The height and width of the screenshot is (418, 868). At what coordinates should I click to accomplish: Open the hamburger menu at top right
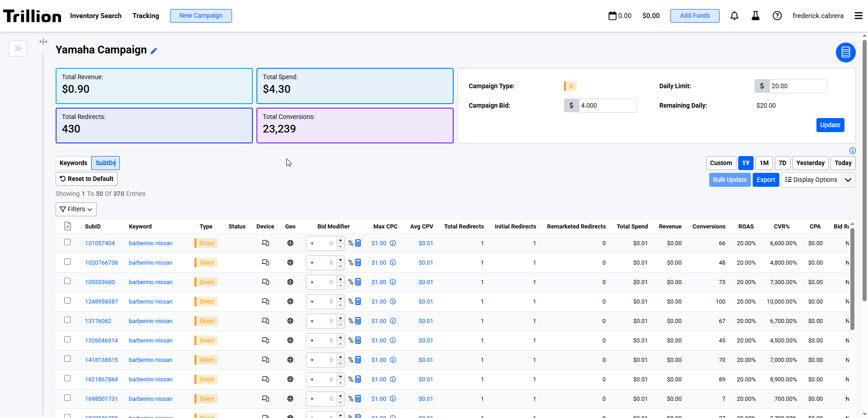pos(858,16)
